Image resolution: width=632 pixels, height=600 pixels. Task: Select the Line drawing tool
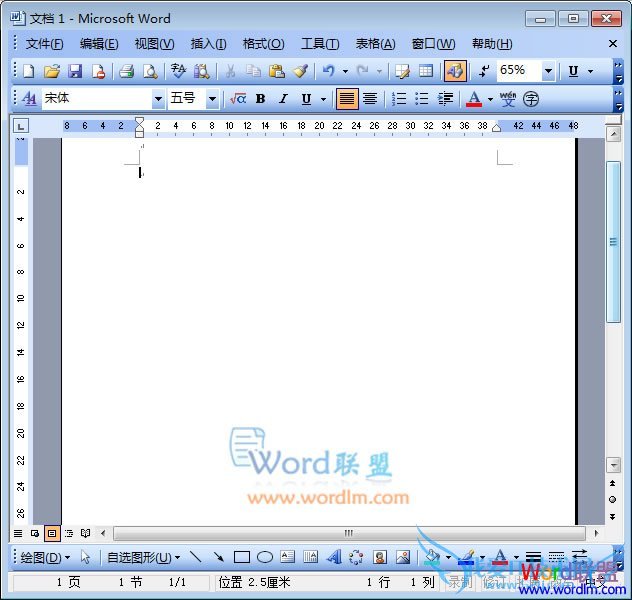195,557
